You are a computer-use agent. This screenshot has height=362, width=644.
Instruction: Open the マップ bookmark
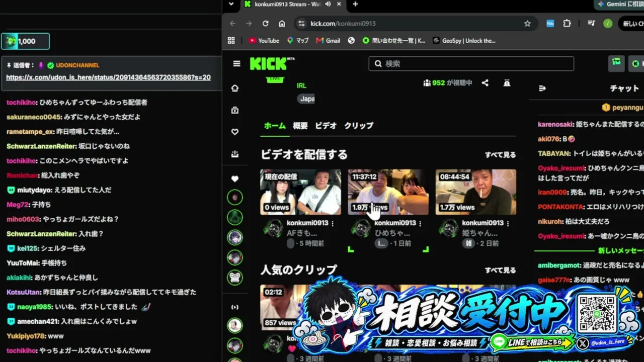point(298,41)
